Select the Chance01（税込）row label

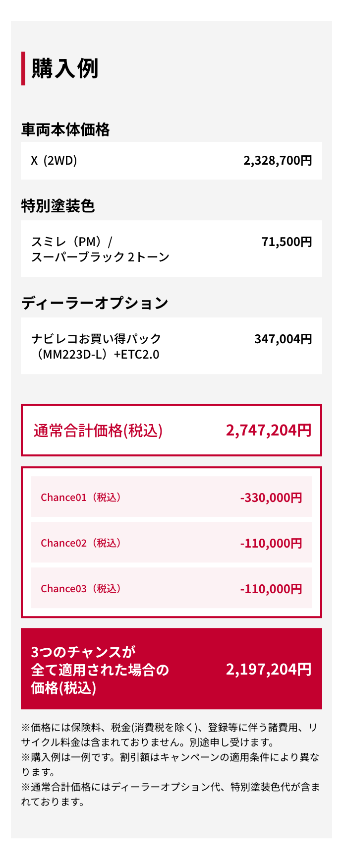[81, 497]
